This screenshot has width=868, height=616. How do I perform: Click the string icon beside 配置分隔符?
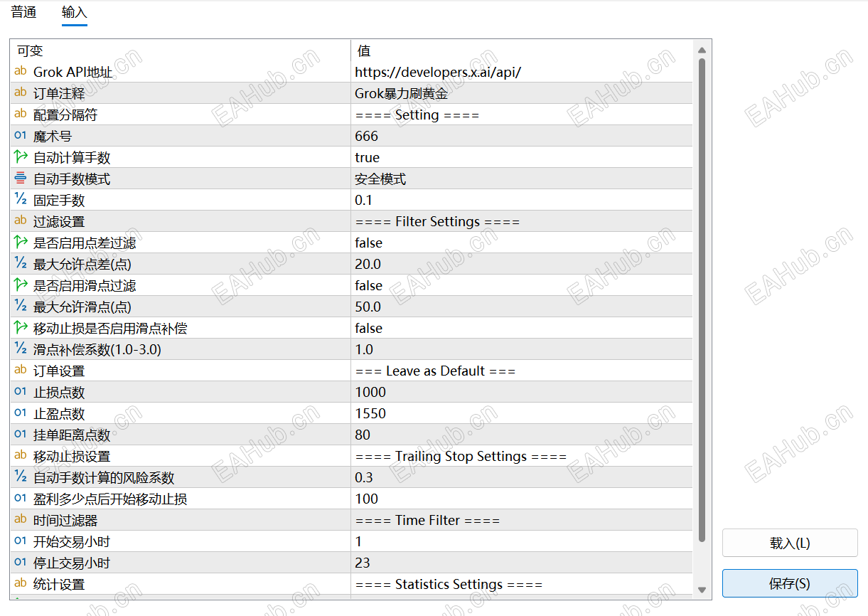pos(20,114)
